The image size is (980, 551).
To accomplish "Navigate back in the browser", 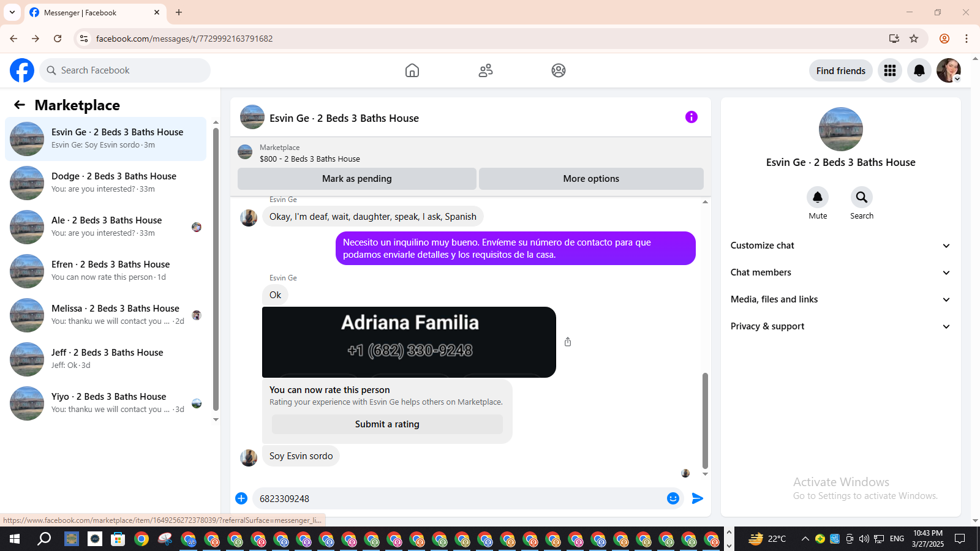I will pyautogui.click(x=13, y=39).
